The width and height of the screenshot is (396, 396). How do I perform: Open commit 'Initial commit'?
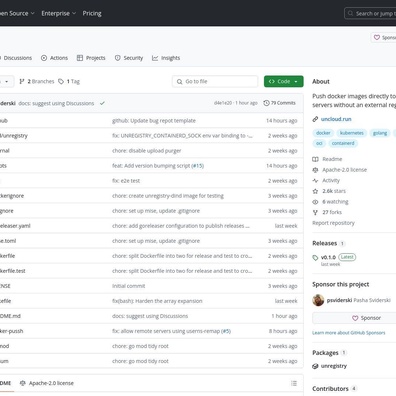coord(128,286)
